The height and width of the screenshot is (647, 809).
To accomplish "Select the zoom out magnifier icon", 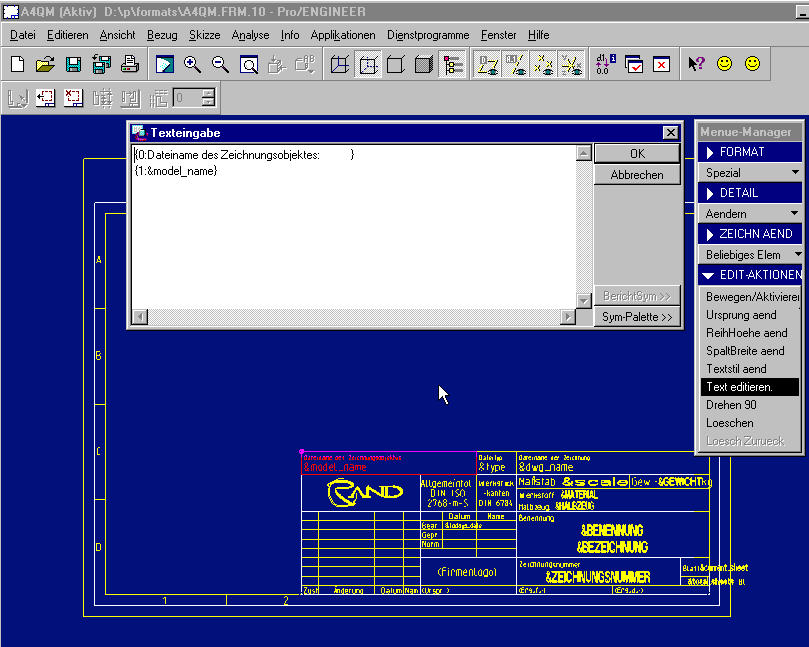I will [220, 64].
